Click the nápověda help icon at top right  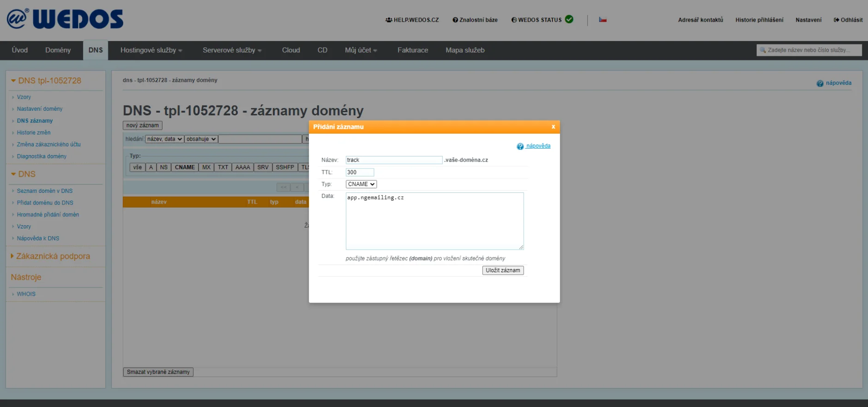pos(820,84)
